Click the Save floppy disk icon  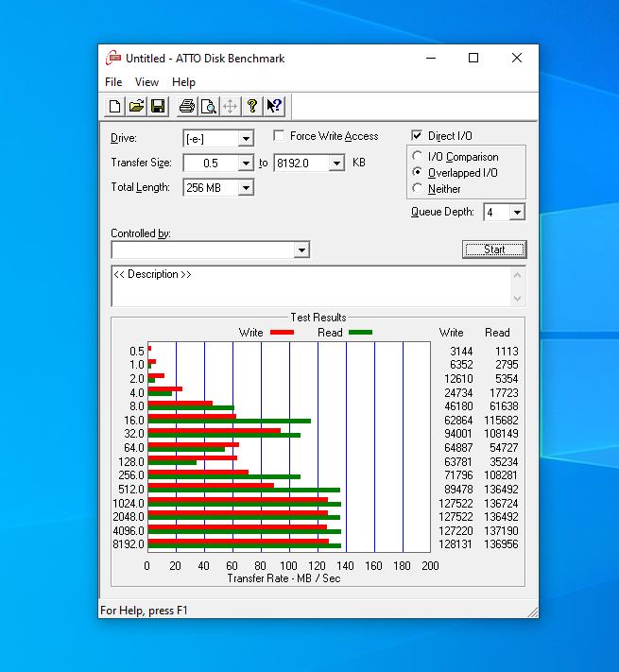coord(158,106)
